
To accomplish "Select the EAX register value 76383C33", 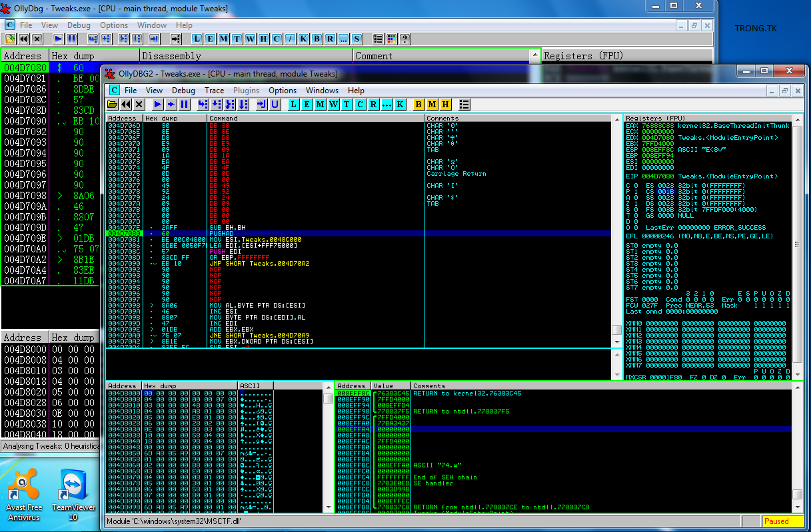I will pos(657,126).
